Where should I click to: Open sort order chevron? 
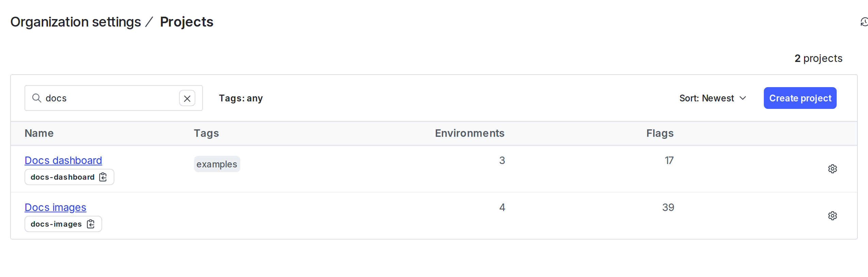point(742,98)
